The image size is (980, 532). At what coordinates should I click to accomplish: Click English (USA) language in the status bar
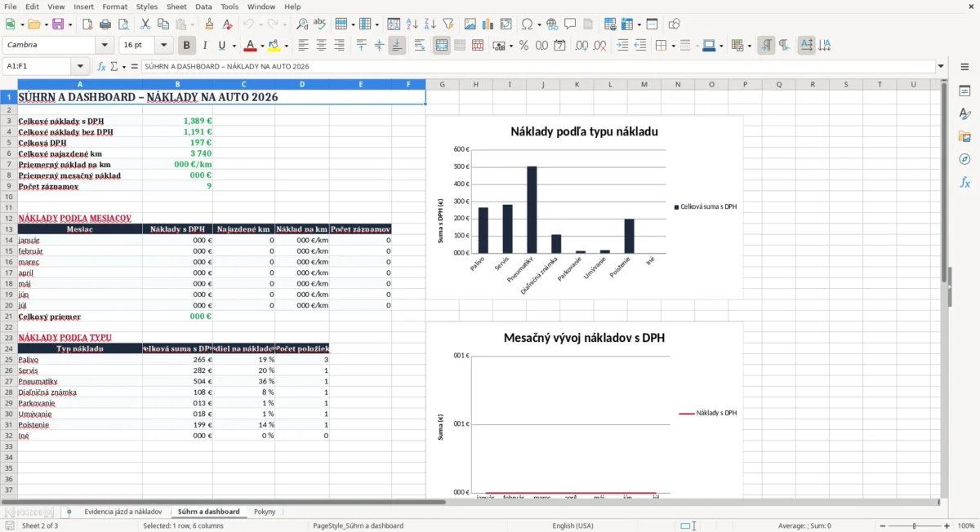572,525
